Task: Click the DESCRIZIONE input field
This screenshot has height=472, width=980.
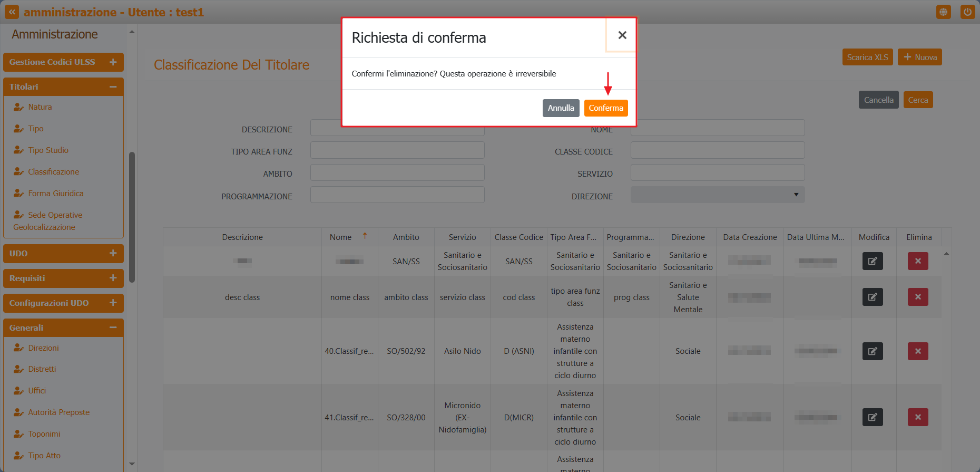Action: 397,130
